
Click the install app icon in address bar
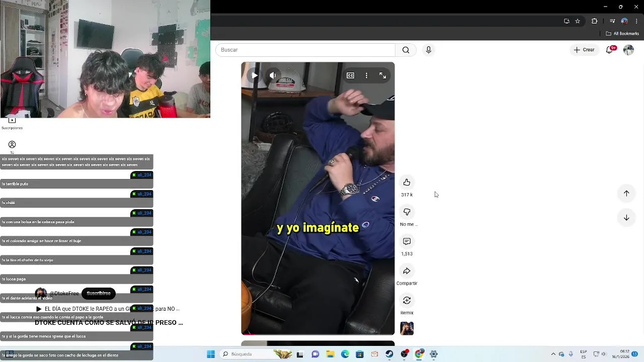(567, 21)
